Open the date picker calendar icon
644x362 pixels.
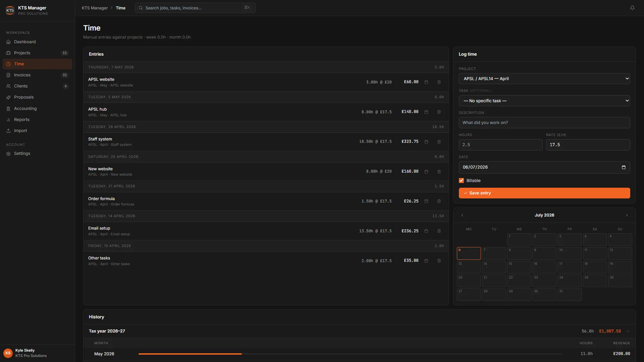624,167
